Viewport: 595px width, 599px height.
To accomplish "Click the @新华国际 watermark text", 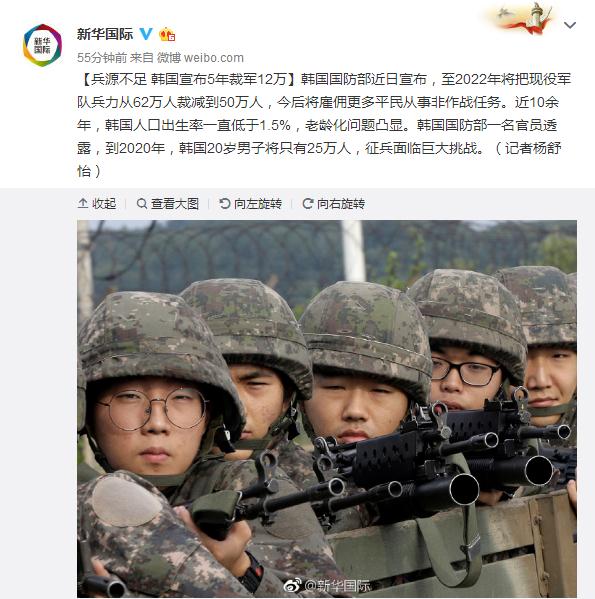I will click(336, 585).
